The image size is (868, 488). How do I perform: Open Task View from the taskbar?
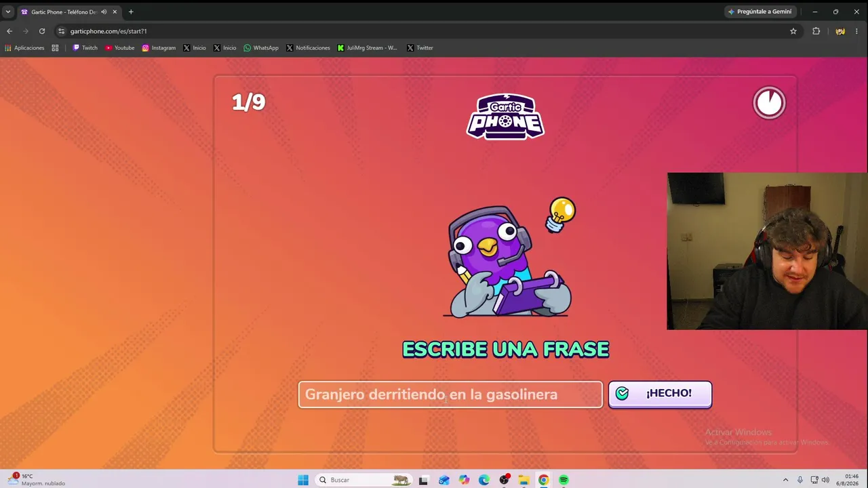[x=424, y=480]
